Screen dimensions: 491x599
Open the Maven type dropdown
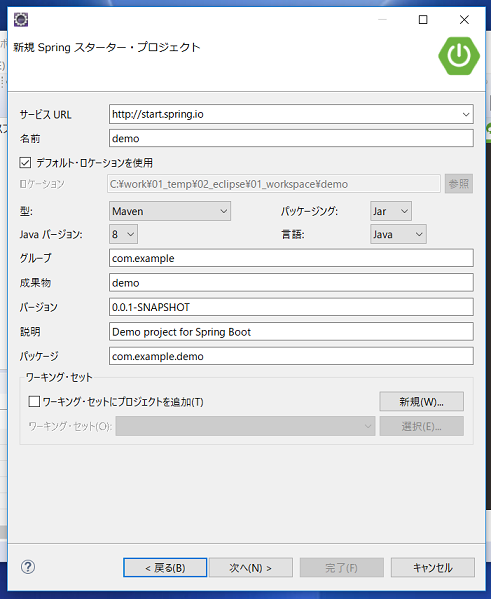click(x=170, y=211)
